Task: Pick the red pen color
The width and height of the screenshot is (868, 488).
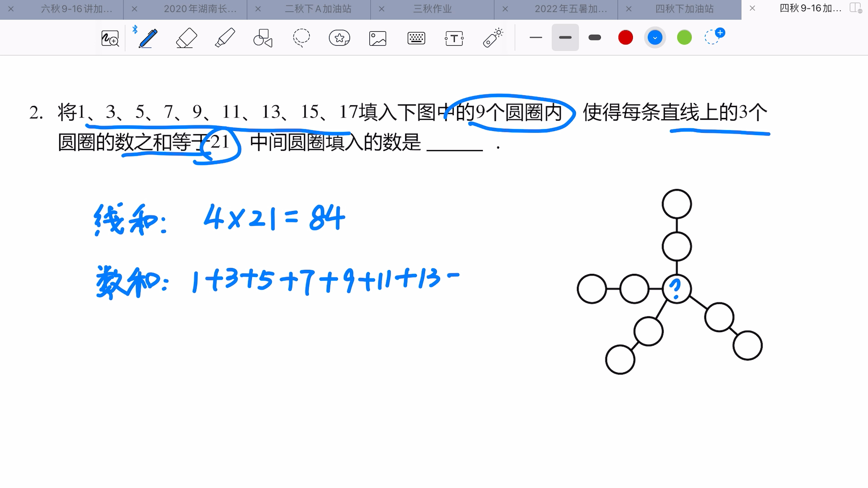Action: 626,38
